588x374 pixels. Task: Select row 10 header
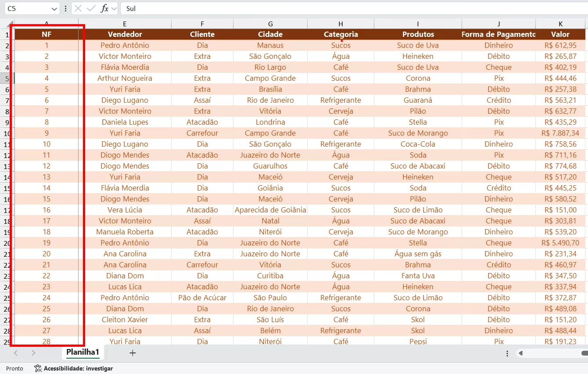(7, 133)
